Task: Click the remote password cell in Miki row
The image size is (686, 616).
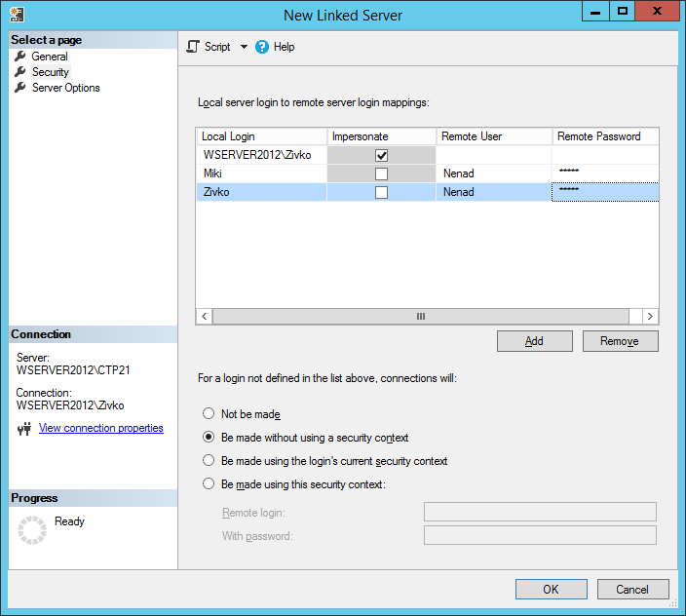Action: coord(605,173)
